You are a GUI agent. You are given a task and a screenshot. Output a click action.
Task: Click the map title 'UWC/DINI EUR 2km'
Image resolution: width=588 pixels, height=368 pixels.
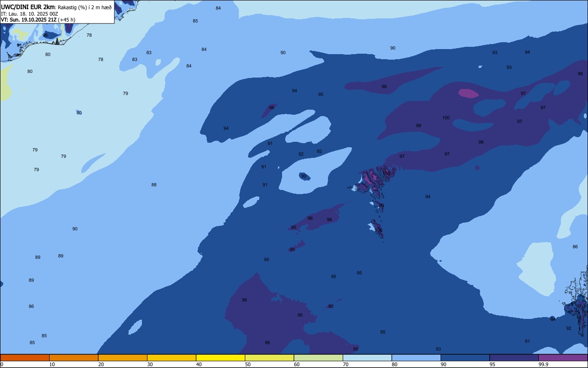tap(27, 7)
